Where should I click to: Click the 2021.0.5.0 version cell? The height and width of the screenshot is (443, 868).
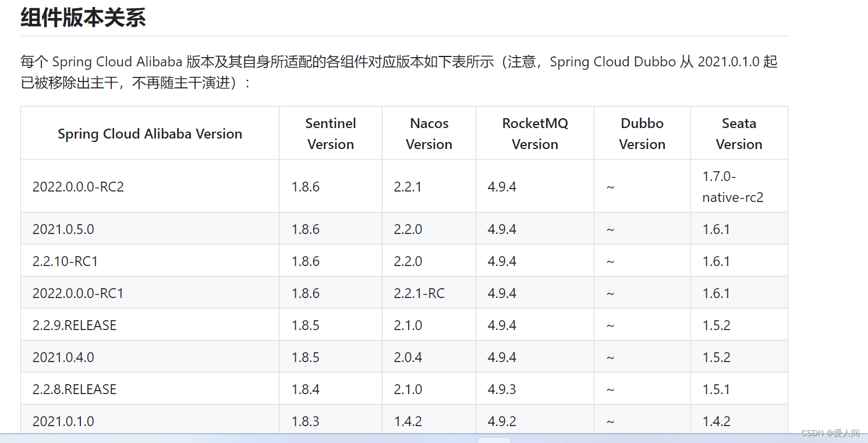click(x=150, y=229)
